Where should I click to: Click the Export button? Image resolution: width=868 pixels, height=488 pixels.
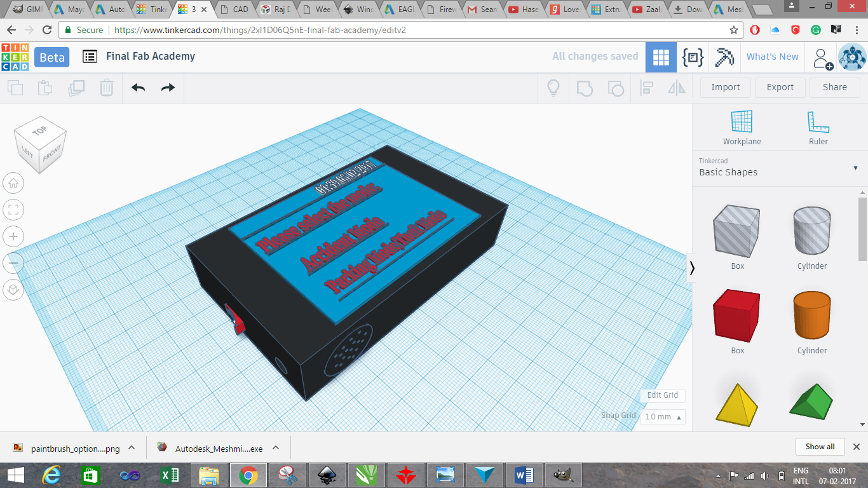pos(780,88)
